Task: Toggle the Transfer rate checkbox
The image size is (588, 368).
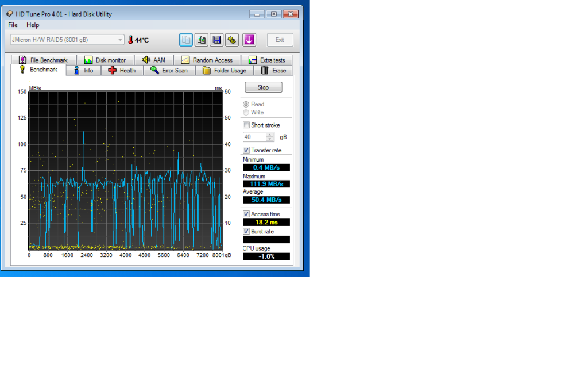Action: tap(246, 150)
